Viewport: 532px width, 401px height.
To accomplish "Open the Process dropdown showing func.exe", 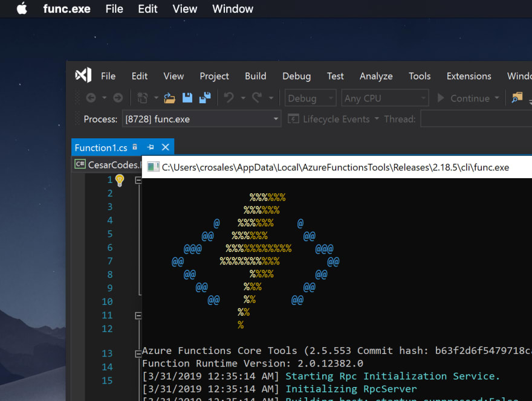I will point(201,119).
